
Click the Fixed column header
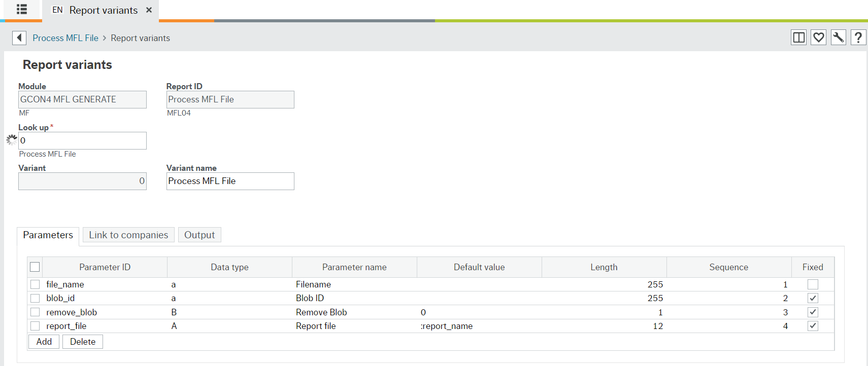(x=813, y=267)
